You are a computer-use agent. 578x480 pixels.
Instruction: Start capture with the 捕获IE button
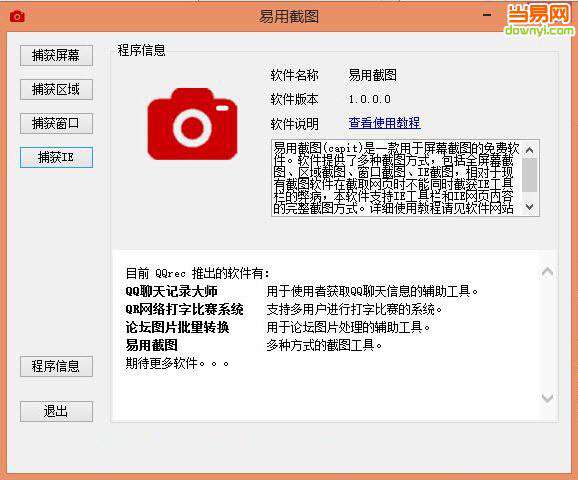coord(56,157)
